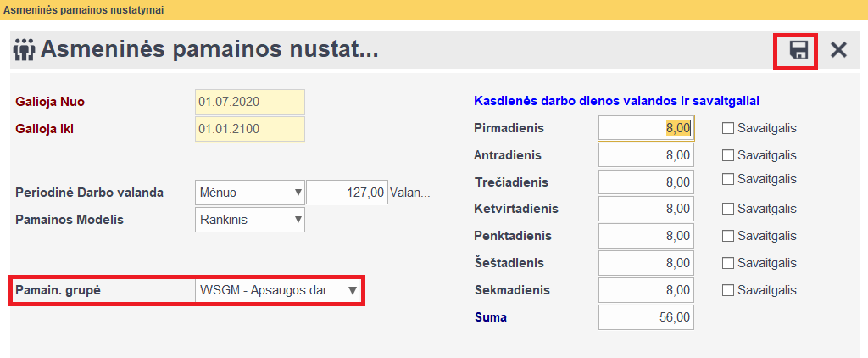The width and height of the screenshot is (868, 358).
Task: Open the Periodinė Darbo valanda period dropdown
Action: pos(250,193)
